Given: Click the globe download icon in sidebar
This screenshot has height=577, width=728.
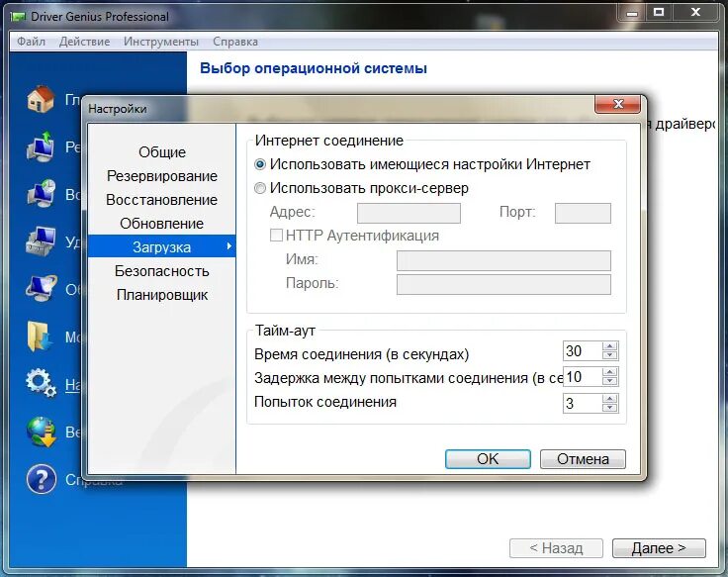Looking at the screenshot, I should [42, 432].
